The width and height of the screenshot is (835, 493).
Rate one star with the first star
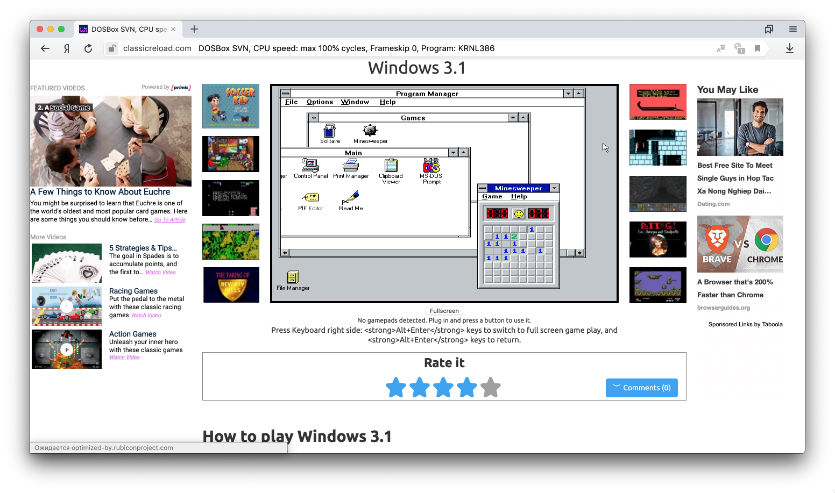coord(396,388)
